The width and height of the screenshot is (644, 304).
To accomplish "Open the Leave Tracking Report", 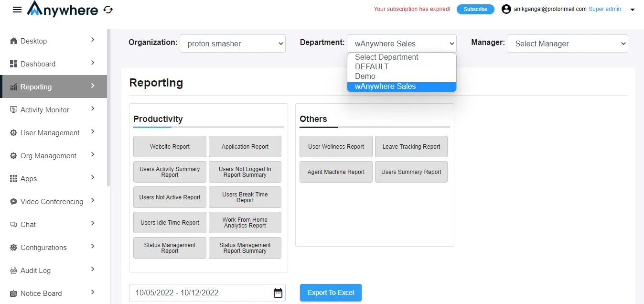I will pyautogui.click(x=411, y=147).
